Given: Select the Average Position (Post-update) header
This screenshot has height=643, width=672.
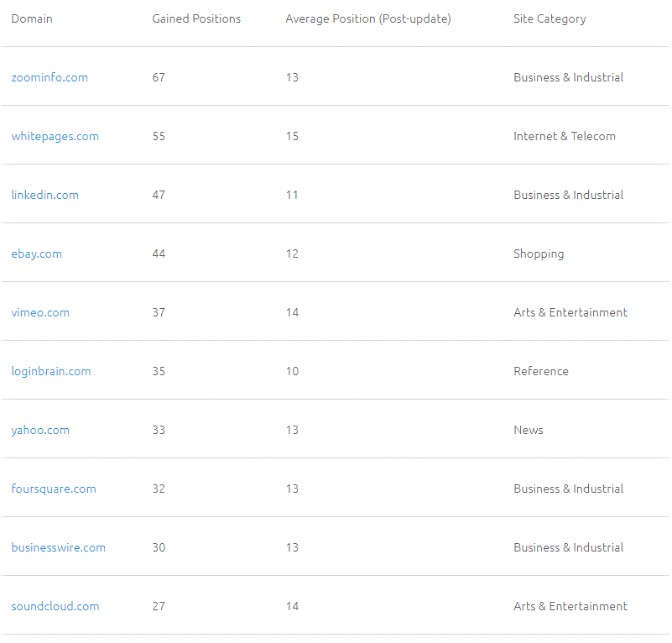Looking at the screenshot, I should point(367,18).
